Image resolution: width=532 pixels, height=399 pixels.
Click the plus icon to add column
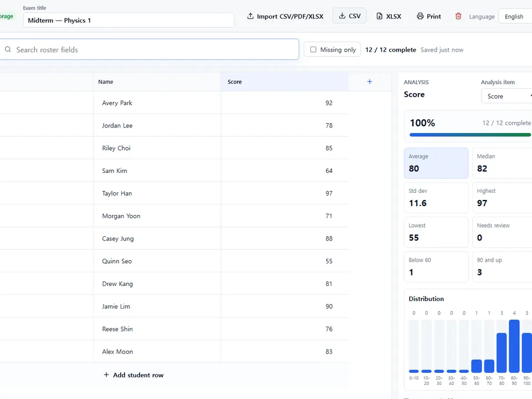pyautogui.click(x=370, y=81)
